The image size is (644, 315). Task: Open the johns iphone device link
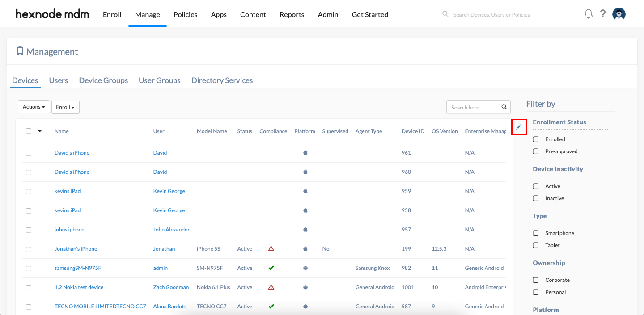click(x=69, y=230)
